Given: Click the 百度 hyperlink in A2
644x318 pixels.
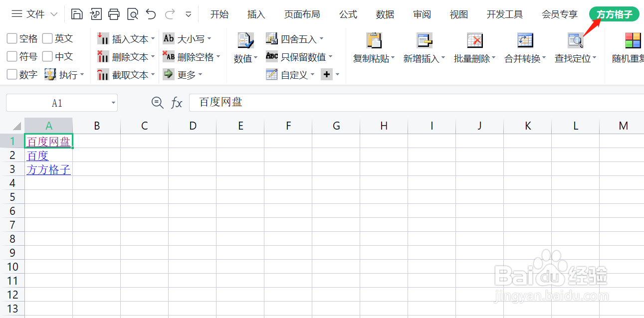Looking at the screenshot, I should [x=38, y=156].
